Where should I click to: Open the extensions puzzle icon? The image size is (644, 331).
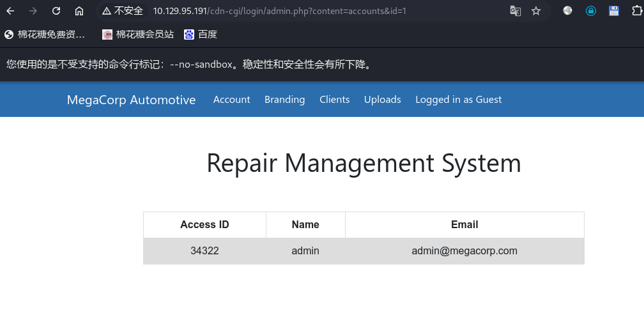click(x=636, y=11)
